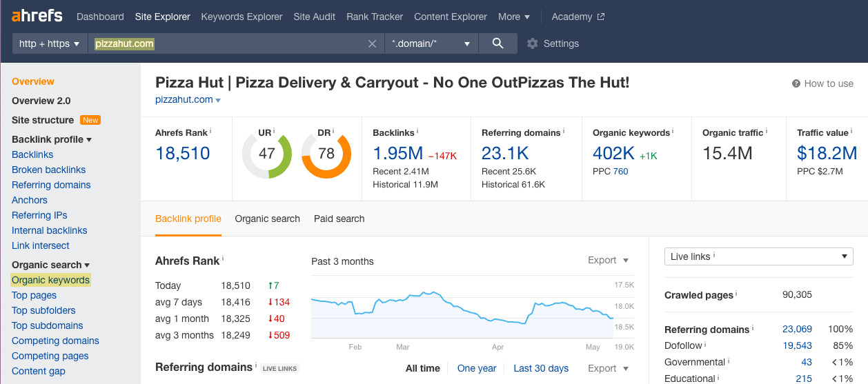This screenshot has width=868, height=384.
Task: Expand the Live links dropdown
Action: click(758, 256)
